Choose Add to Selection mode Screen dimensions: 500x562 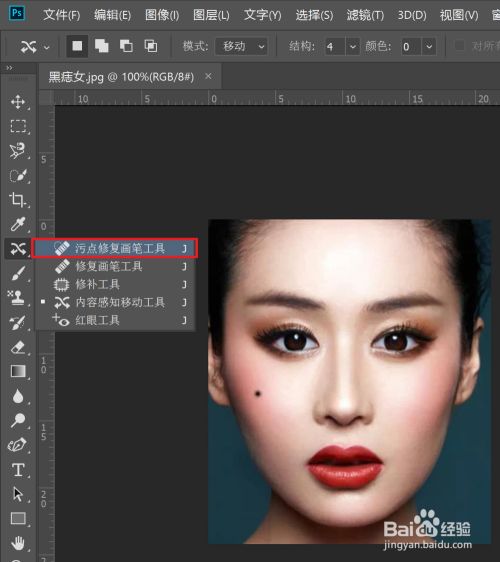101,46
